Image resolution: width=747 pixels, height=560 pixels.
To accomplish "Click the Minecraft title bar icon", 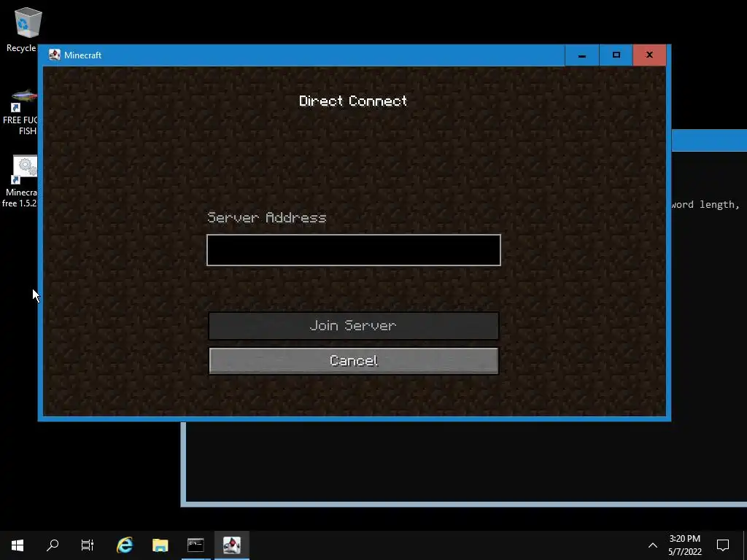I will 54,55.
